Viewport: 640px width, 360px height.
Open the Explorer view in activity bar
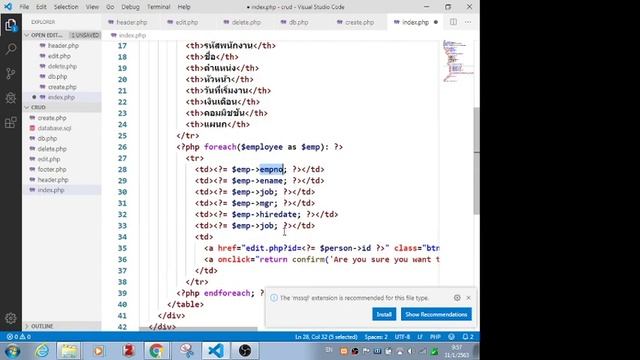(11, 25)
